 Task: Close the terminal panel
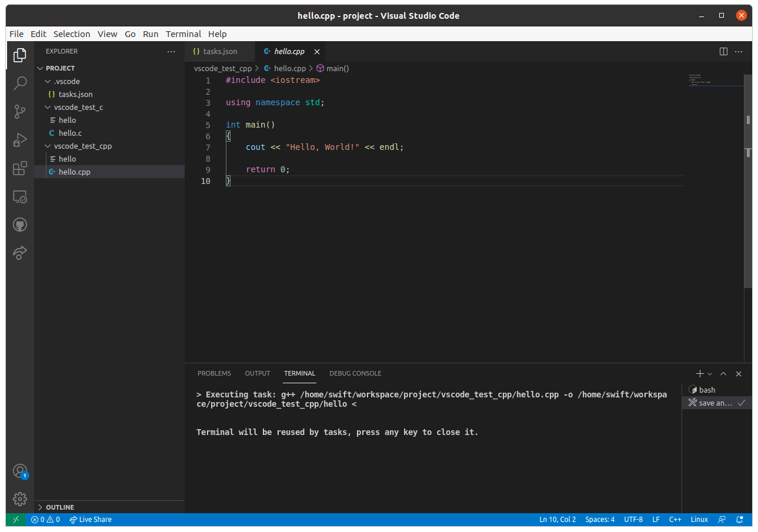point(739,374)
